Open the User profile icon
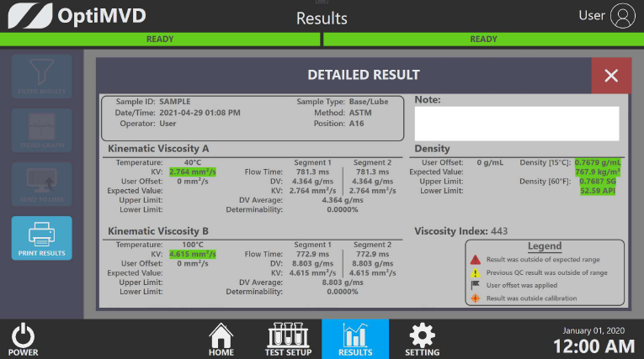This screenshot has height=359, width=644. coord(623,16)
